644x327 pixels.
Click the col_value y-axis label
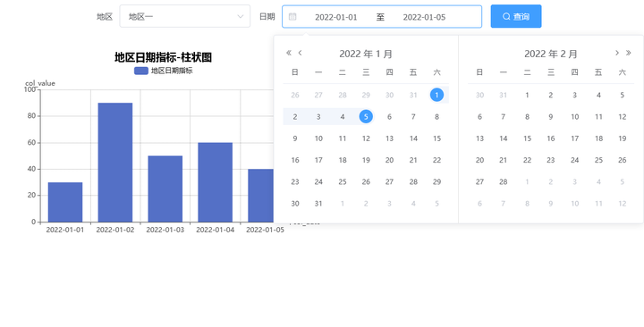point(40,83)
